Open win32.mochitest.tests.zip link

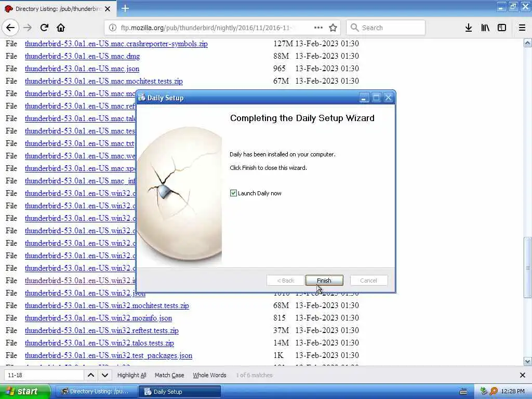pos(107,305)
